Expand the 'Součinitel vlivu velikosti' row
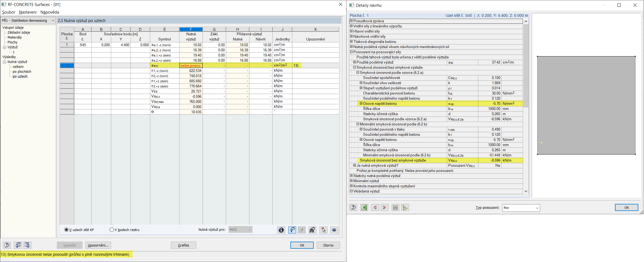644x262 pixels. (x=361, y=83)
